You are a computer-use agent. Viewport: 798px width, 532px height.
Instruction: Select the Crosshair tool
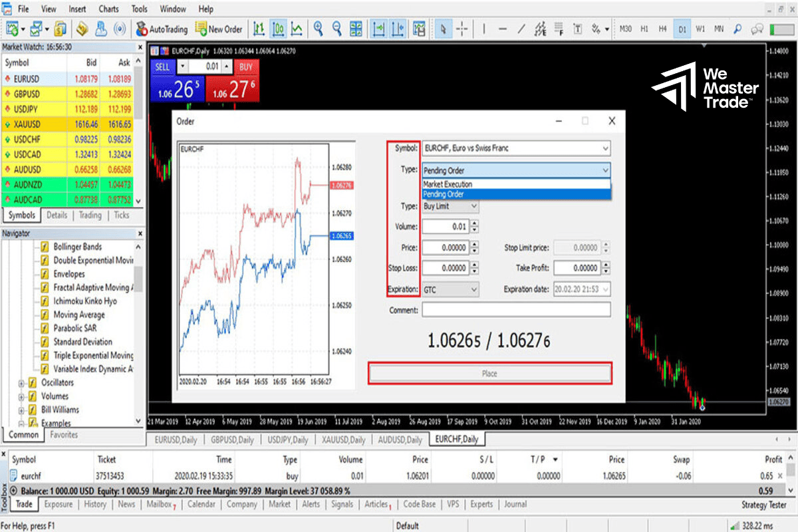[x=462, y=29]
